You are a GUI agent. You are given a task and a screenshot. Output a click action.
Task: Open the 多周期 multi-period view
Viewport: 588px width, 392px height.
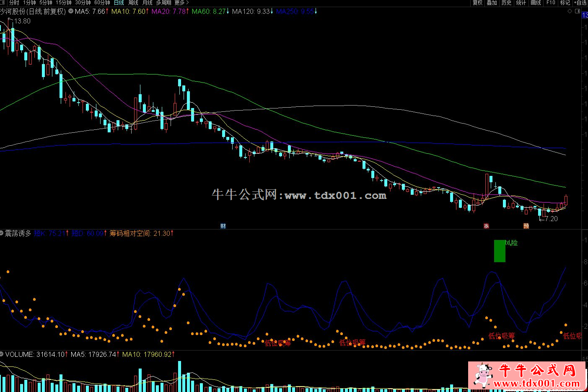[x=163, y=3]
